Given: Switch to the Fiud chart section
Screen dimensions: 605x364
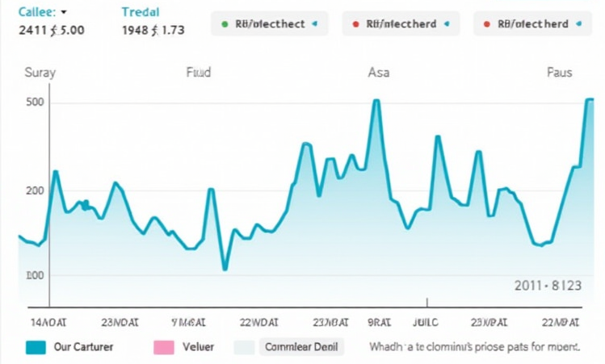Looking at the screenshot, I should tap(198, 73).
